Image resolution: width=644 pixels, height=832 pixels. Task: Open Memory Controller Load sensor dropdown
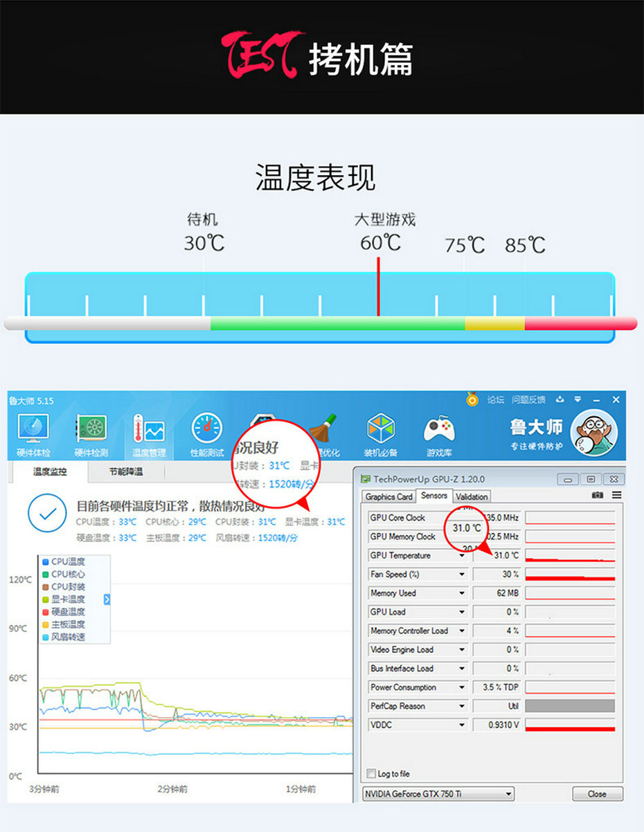click(x=462, y=631)
